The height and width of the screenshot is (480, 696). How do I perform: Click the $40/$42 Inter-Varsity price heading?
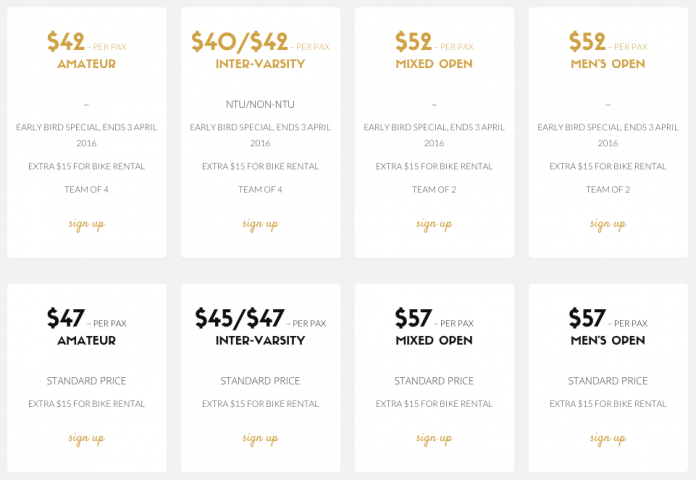tap(240, 42)
